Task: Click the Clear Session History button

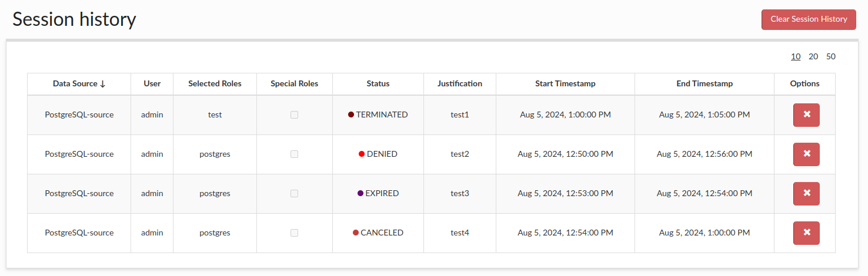Action: coord(809,19)
